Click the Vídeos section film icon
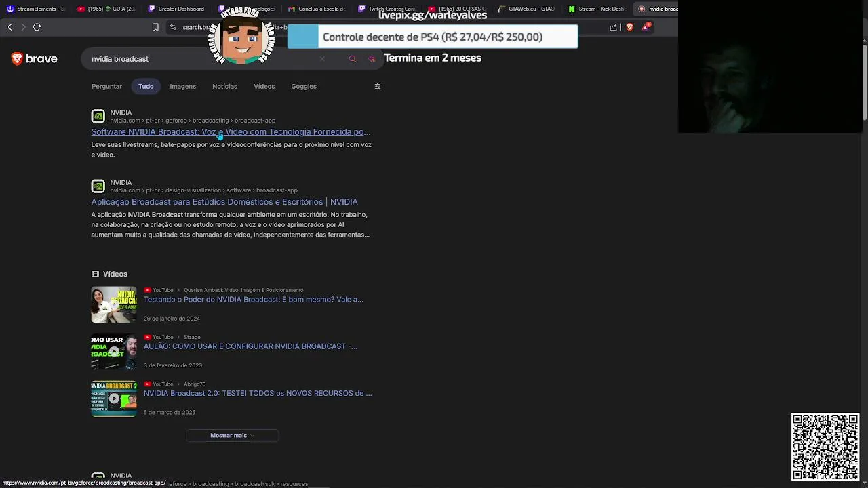 tap(95, 274)
